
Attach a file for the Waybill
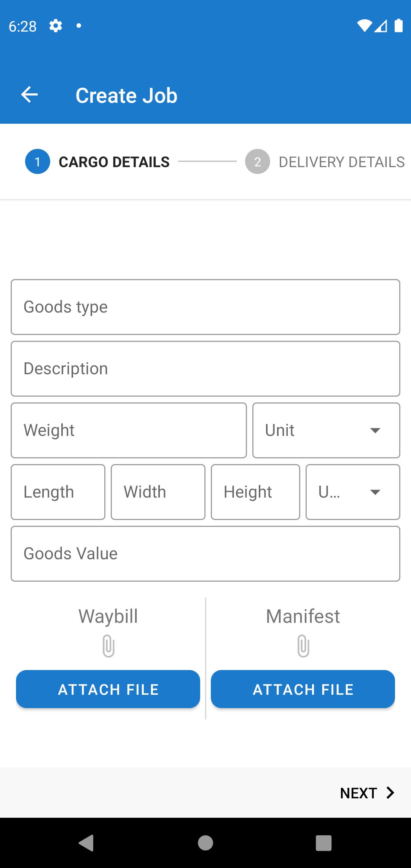click(x=108, y=689)
